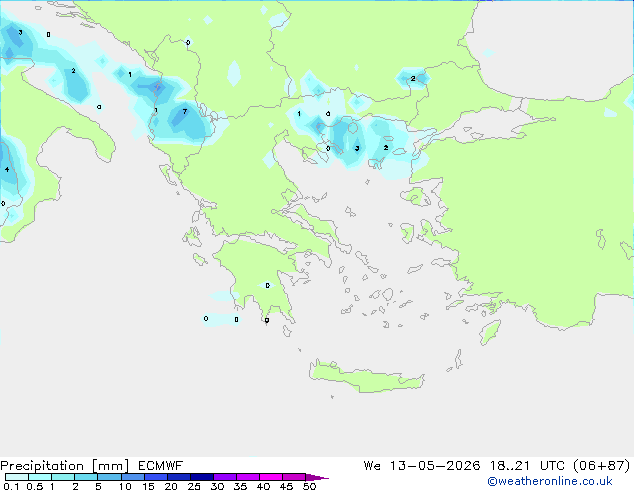Click the 30–35 mm purple legend swatch
Viewport: 634px width, 490px height.
[224, 477]
